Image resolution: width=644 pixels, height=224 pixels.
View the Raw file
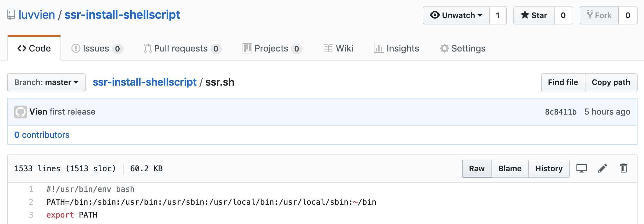477,169
